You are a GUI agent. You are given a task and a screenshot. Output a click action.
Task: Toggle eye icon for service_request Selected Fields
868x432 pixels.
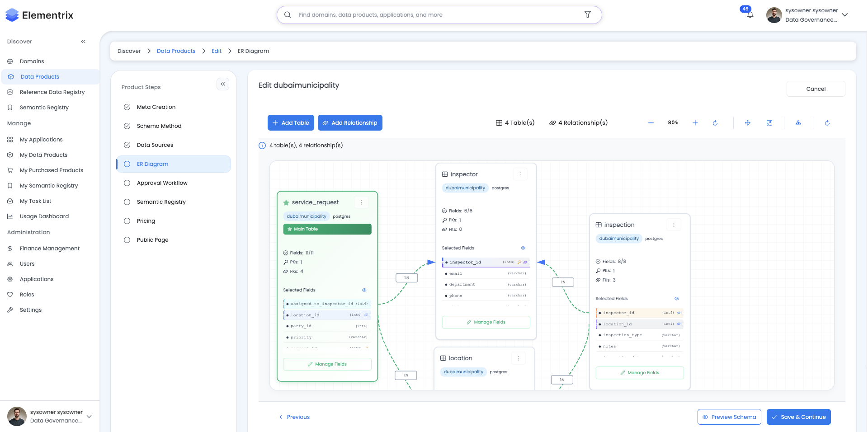point(364,290)
